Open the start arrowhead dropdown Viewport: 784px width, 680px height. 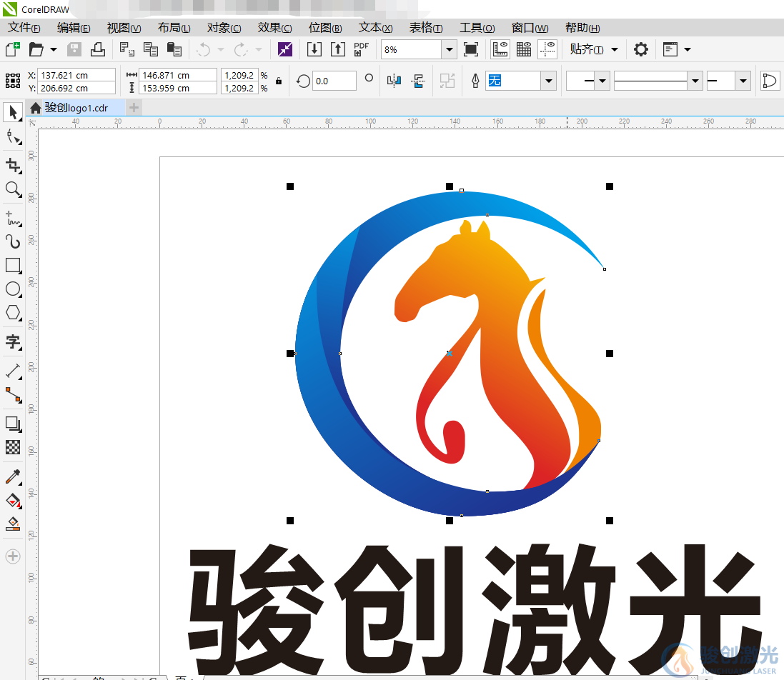click(602, 81)
